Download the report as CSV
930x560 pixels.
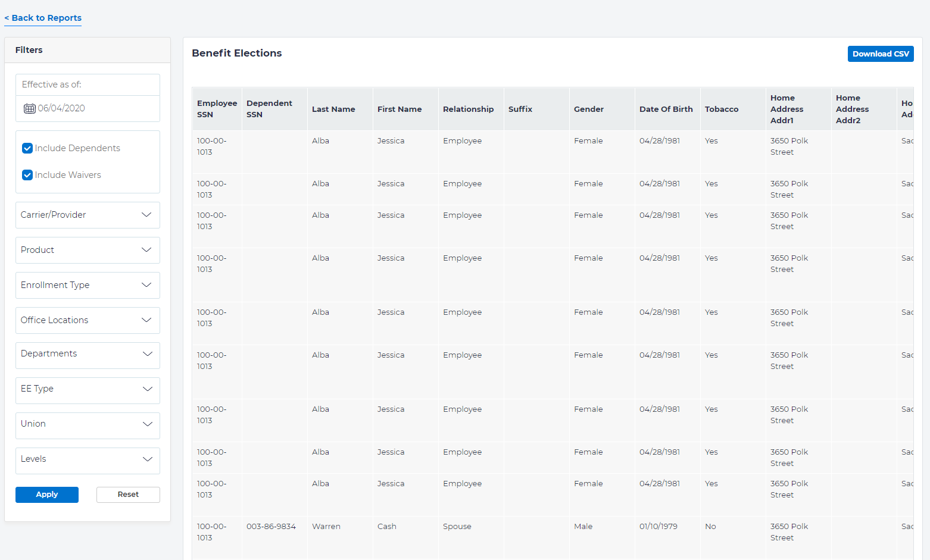point(880,54)
